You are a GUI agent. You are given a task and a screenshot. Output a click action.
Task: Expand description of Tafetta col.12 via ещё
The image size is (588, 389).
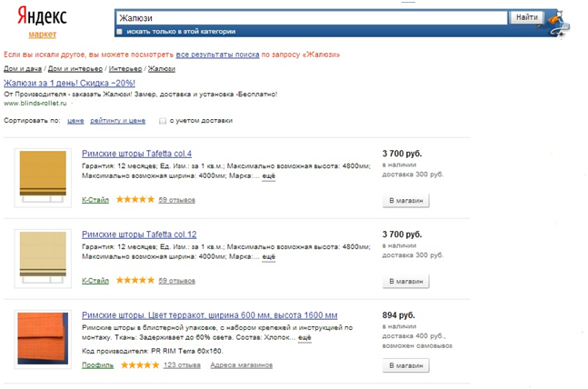268,257
